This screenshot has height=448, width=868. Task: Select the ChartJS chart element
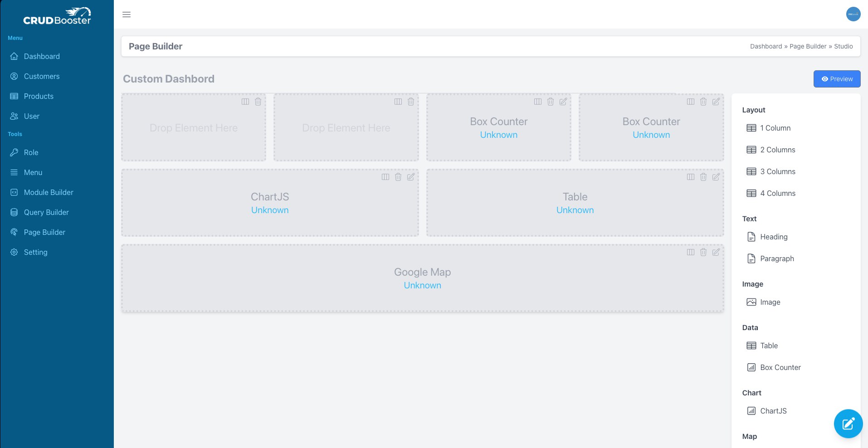pyautogui.click(x=773, y=411)
